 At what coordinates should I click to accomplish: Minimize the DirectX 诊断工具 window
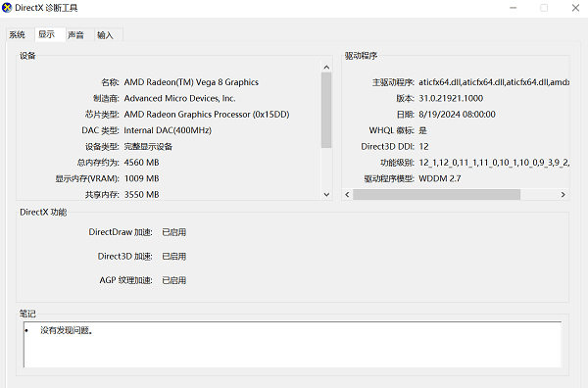click(x=514, y=8)
